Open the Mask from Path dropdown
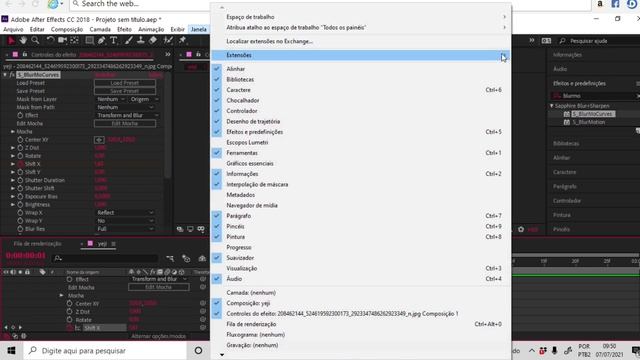The width and height of the screenshot is (640, 360). (x=125, y=107)
